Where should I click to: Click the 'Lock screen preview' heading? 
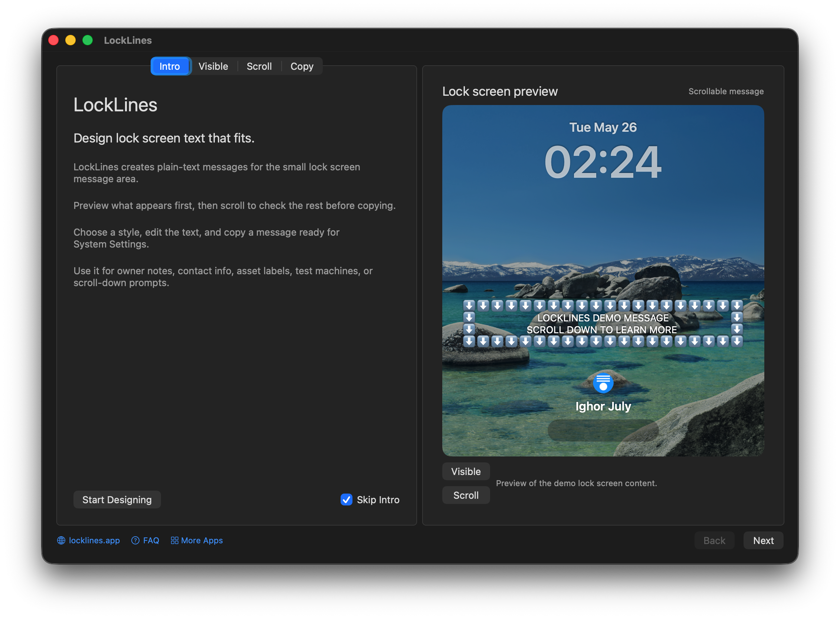(500, 91)
